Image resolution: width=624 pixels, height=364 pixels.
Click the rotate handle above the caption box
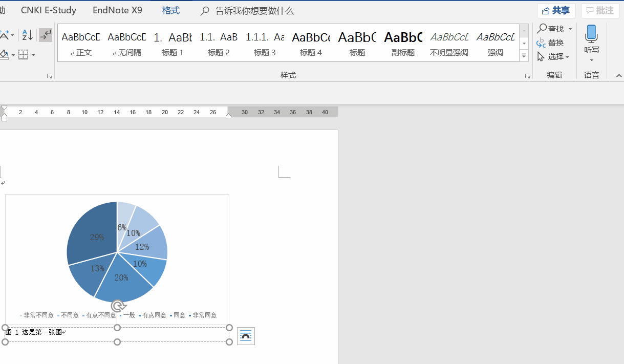click(118, 306)
